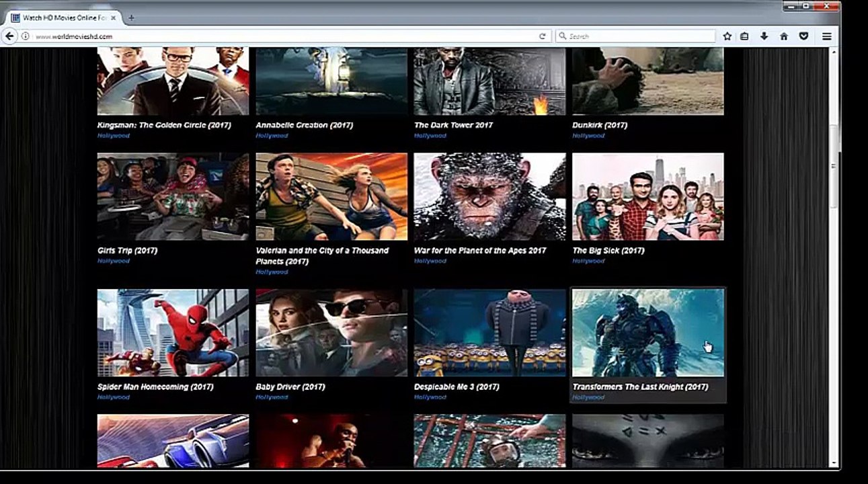Open Hollywood category under Baby Driver
Screen dimensions: 868x484
pyautogui.click(x=272, y=397)
